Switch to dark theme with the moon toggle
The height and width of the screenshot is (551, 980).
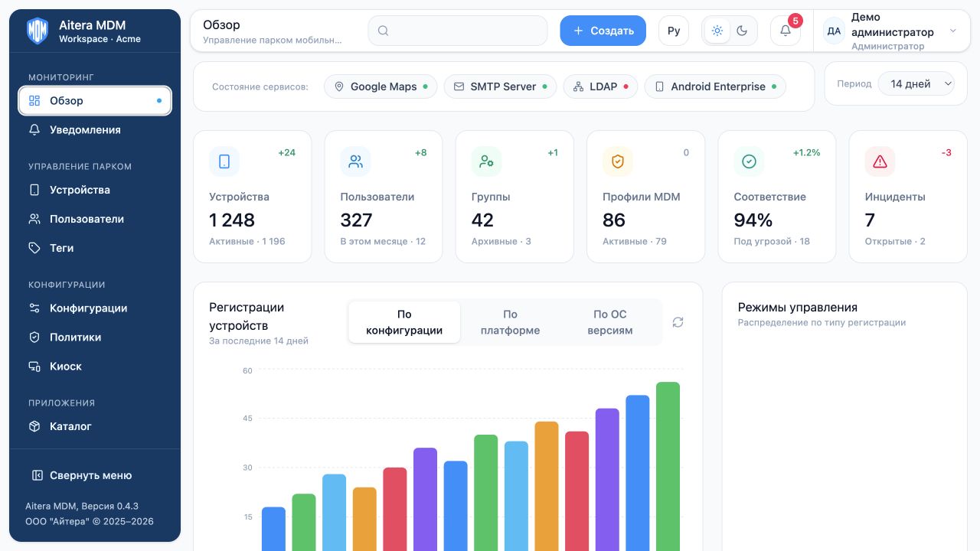click(742, 31)
